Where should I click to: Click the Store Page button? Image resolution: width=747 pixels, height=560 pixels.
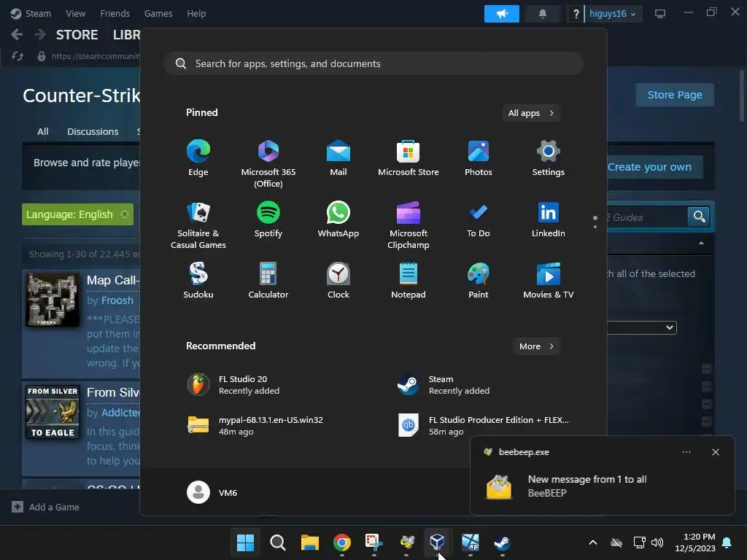click(x=675, y=95)
